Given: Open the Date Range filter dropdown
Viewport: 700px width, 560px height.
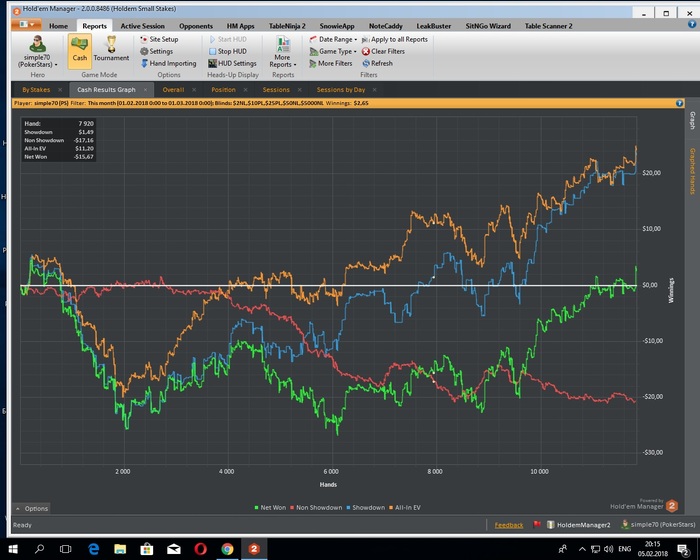Looking at the screenshot, I should tap(333, 39).
